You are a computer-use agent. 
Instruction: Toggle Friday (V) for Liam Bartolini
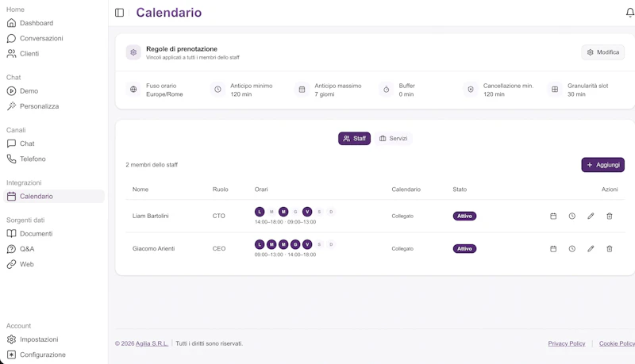pyautogui.click(x=307, y=212)
